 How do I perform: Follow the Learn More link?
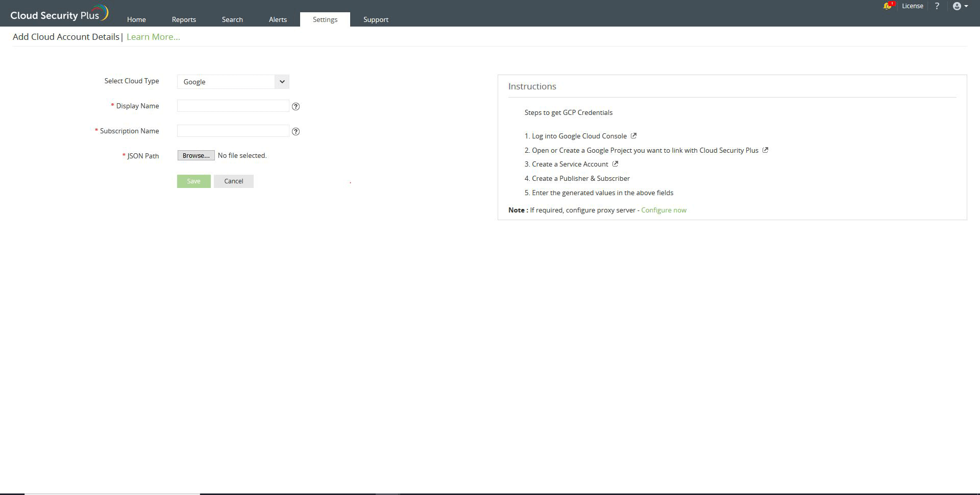(x=153, y=37)
